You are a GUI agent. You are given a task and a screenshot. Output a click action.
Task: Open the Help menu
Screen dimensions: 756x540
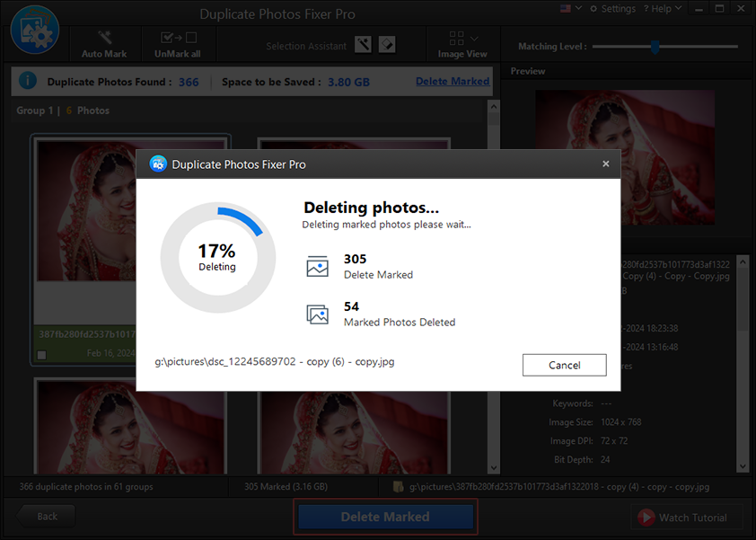(663, 9)
